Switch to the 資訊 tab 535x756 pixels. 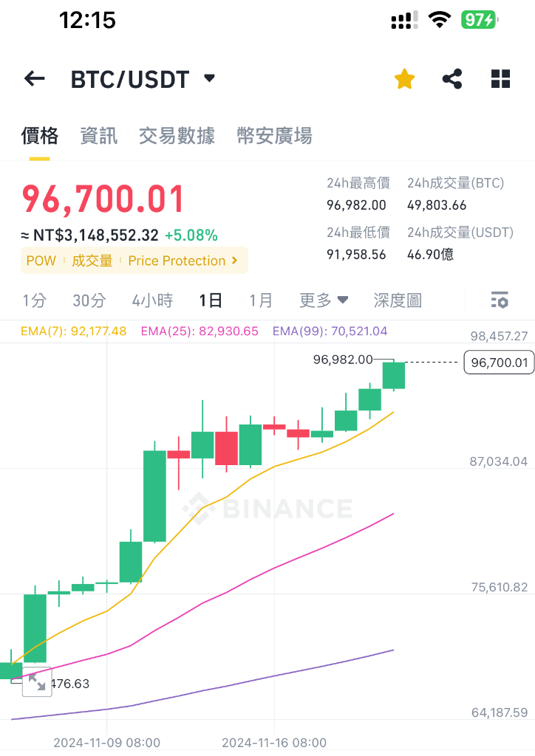tap(99, 136)
